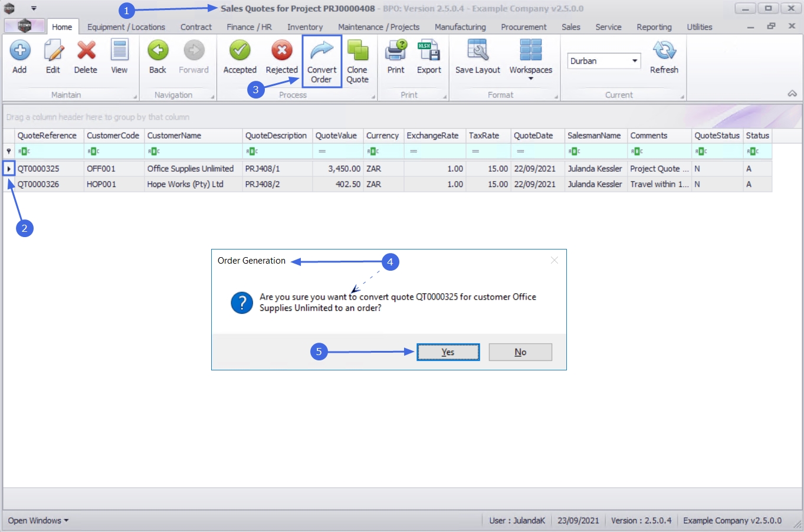Close the Order Generation dialog
The image size is (804, 532).
click(x=554, y=260)
